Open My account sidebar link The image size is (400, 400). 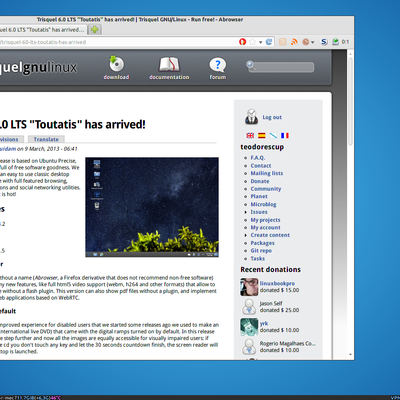[265, 228]
